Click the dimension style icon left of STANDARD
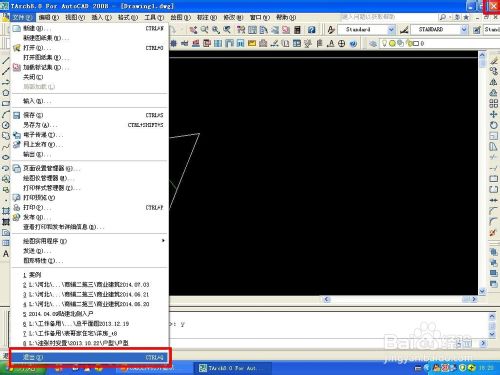Screen dimensions: 500x375 coord(404,30)
